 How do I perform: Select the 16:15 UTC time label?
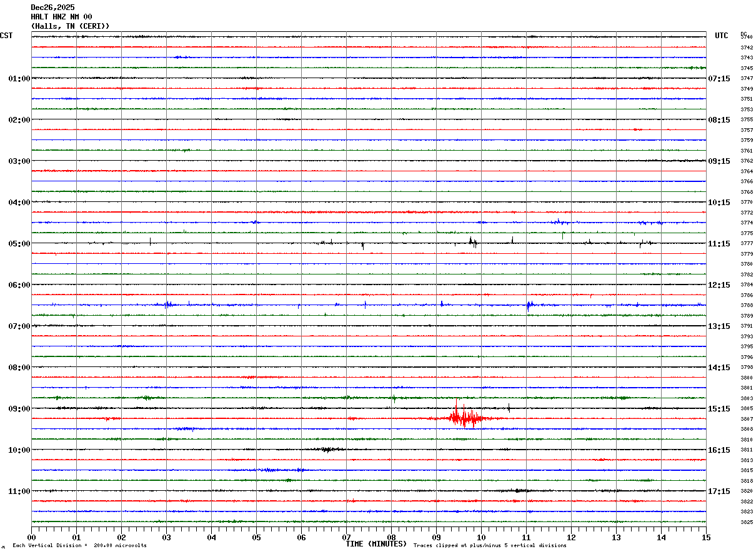719,450
